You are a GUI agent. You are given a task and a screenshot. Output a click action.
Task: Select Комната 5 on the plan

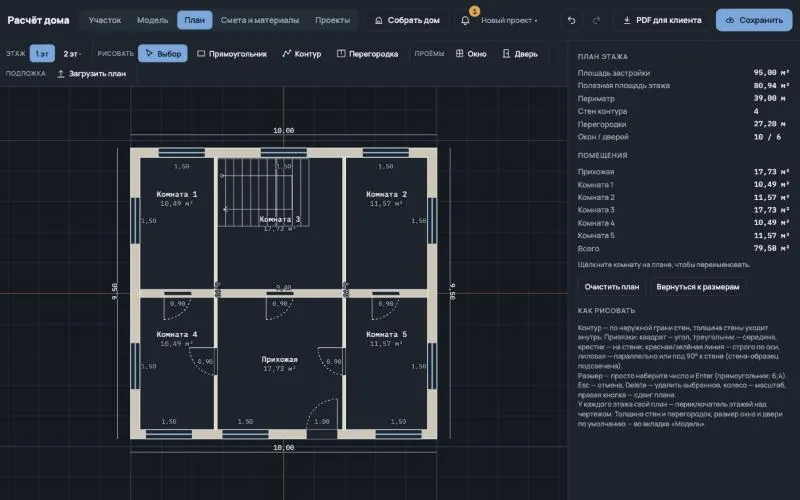pos(386,334)
